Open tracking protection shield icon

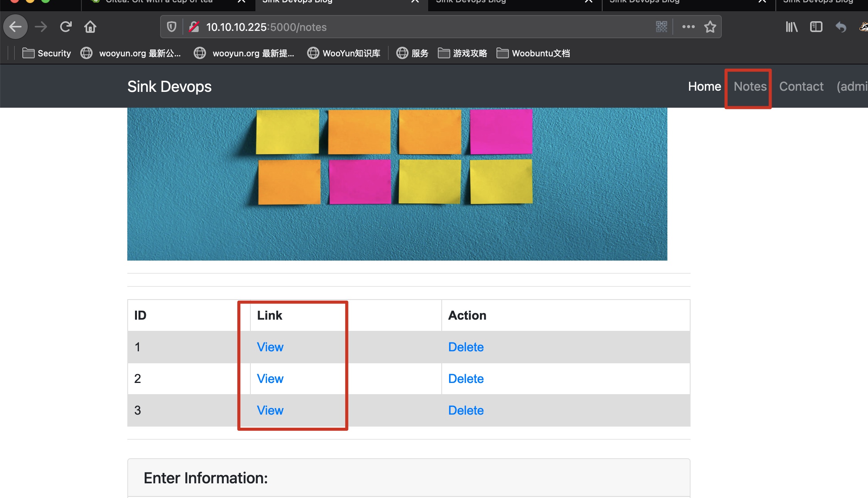coord(172,27)
